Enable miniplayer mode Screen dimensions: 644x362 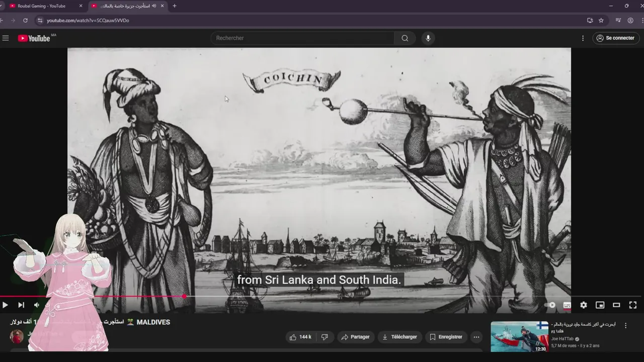click(x=600, y=305)
